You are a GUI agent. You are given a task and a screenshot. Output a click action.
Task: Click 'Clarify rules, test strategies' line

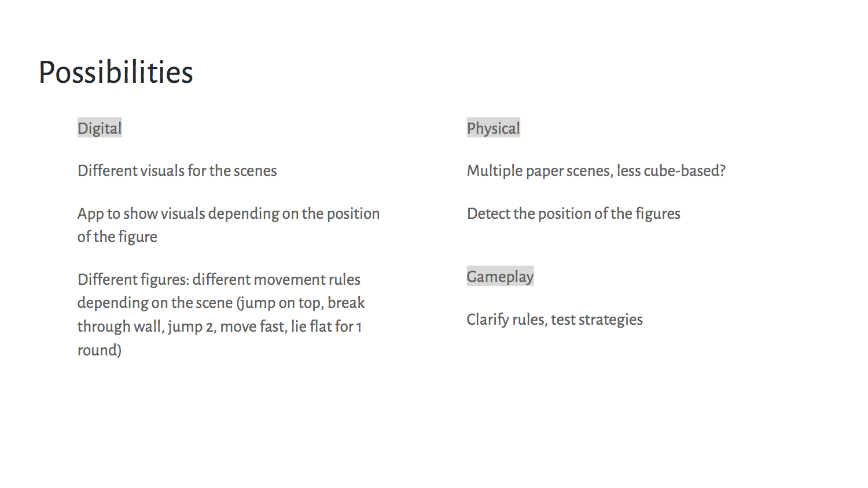pyautogui.click(x=555, y=320)
